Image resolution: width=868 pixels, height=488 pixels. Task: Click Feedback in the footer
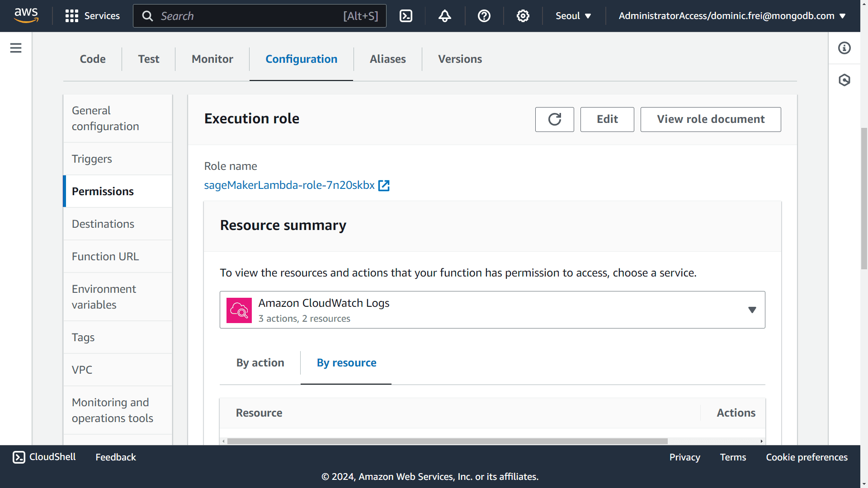tap(116, 457)
